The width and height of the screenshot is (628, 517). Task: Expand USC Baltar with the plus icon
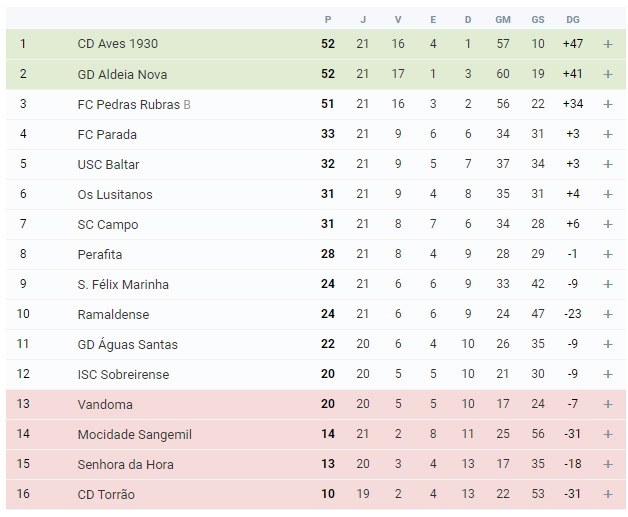pyautogui.click(x=608, y=164)
